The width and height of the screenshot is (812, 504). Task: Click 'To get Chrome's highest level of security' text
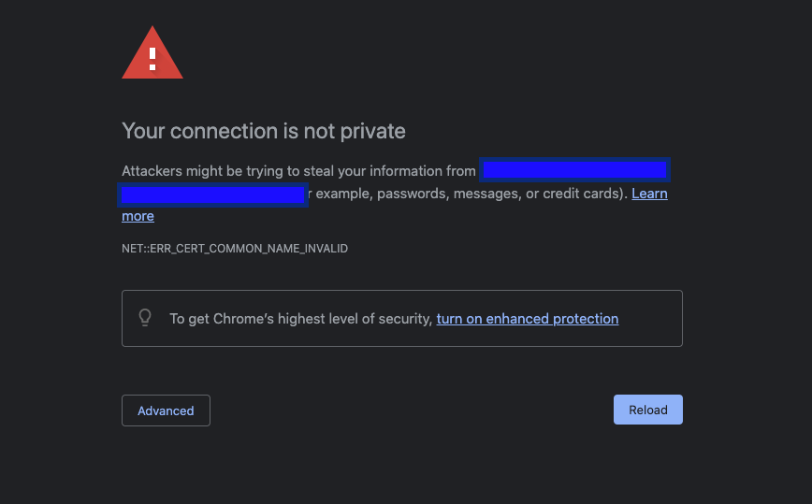[x=301, y=319]
